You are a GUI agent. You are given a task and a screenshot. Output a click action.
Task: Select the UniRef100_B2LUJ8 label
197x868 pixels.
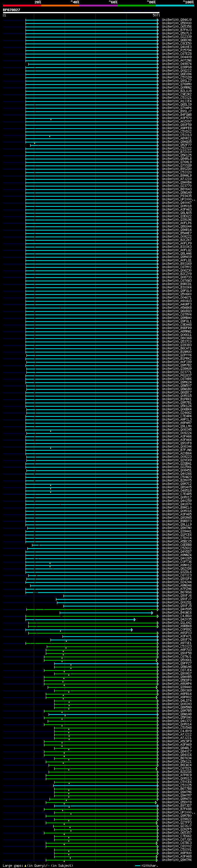(x=176, y=91)
